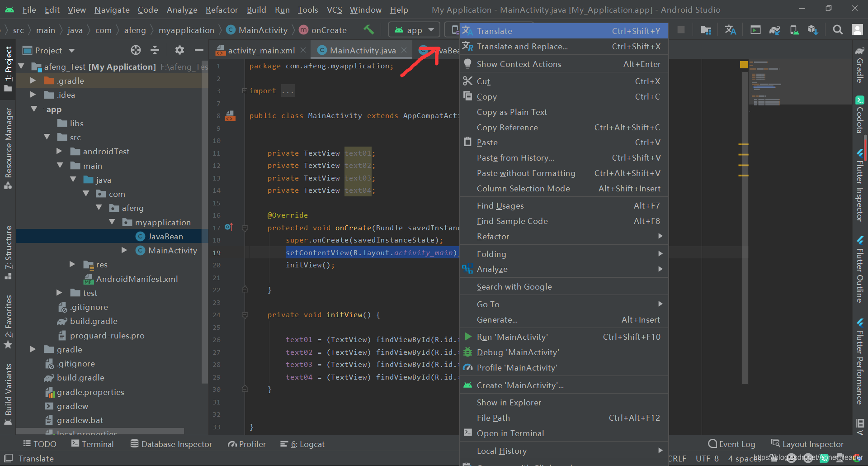Open the Event Log
This screenshot has height=466, width=868.
tap(731, 444)
